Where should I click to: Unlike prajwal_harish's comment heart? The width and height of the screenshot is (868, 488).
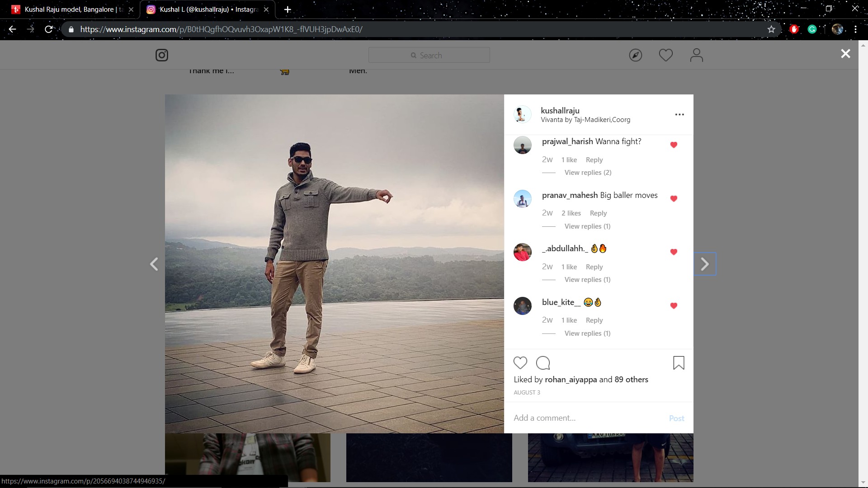pyautogui.click(x=674, y=145)
